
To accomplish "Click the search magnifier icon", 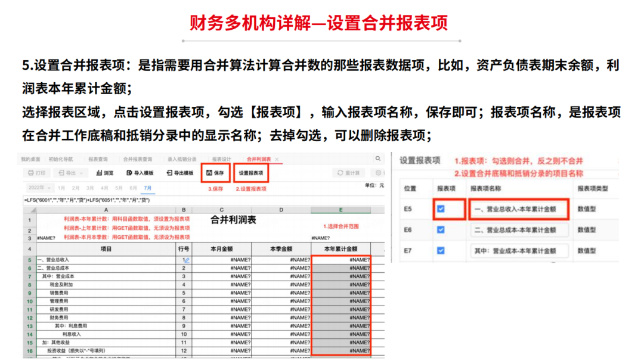I will tap(378, 159).
